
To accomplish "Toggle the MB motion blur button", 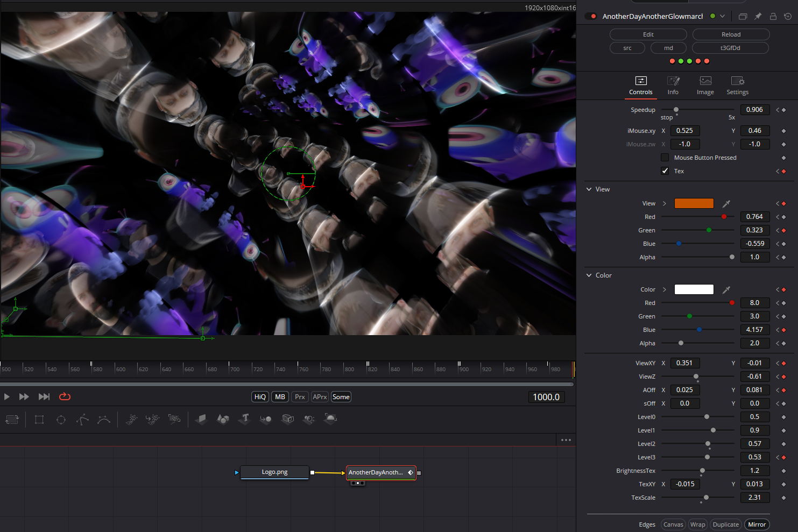I will tap(280, 397).
